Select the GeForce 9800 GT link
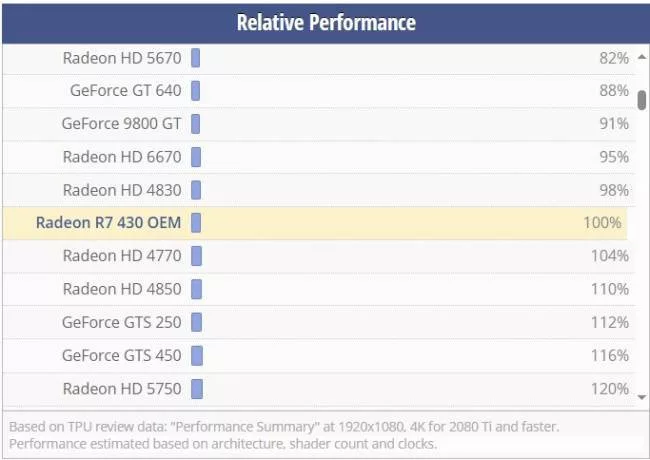This screenshot has height=460, width=650. [x=121, y=124]
